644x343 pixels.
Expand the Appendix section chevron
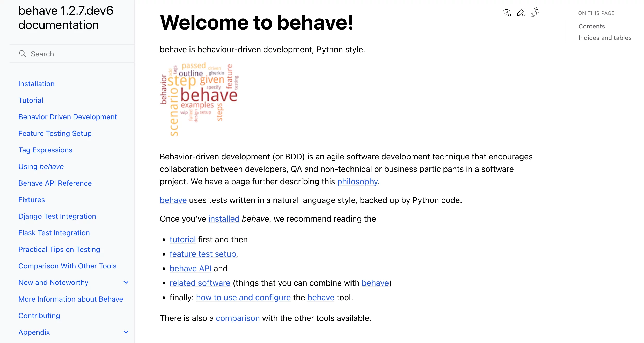(126, 332)
